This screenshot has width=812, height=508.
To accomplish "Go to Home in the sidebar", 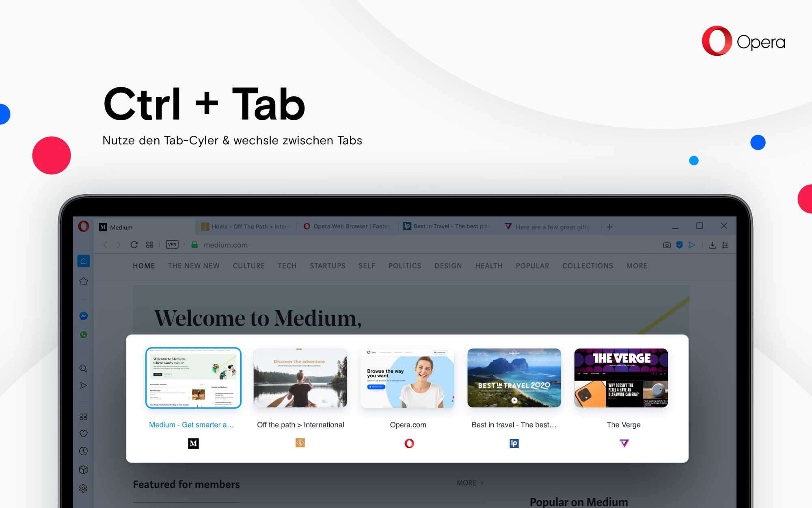I will pyautogui.click(x=84, y=261).
